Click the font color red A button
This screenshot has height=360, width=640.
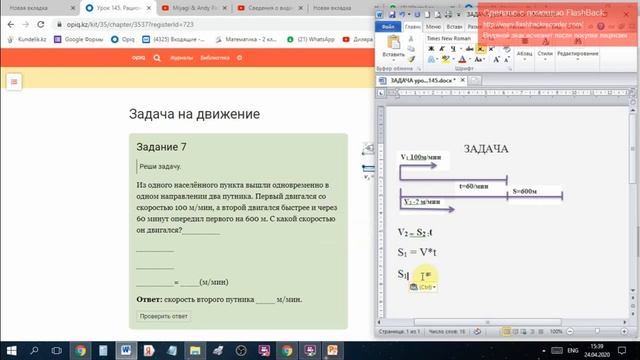(x=462, y=60)
